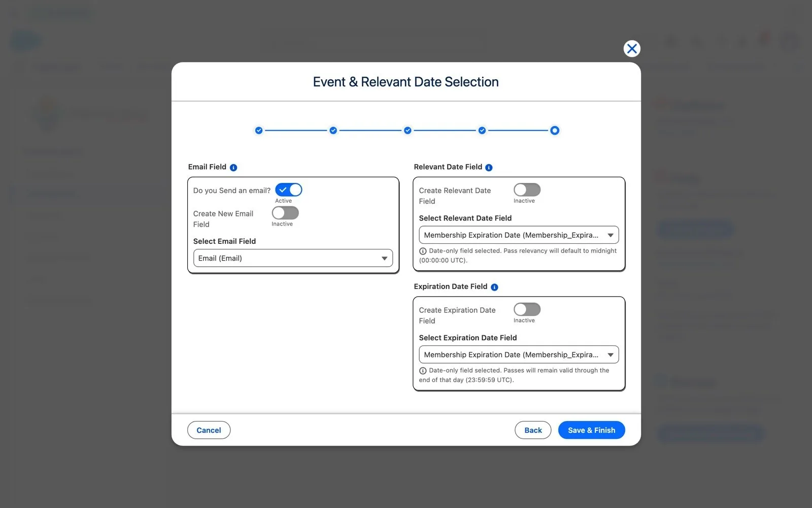Click the Relevant Date Field info icon
The width and height of the screenshot is (812, 508).
(489, 168)
